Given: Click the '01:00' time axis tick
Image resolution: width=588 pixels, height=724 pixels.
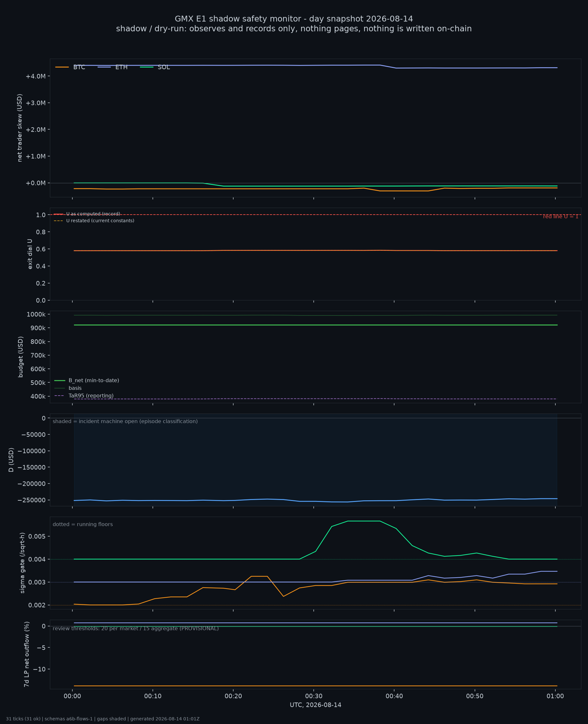Looking at the screenshot, I should coord(555,697).
